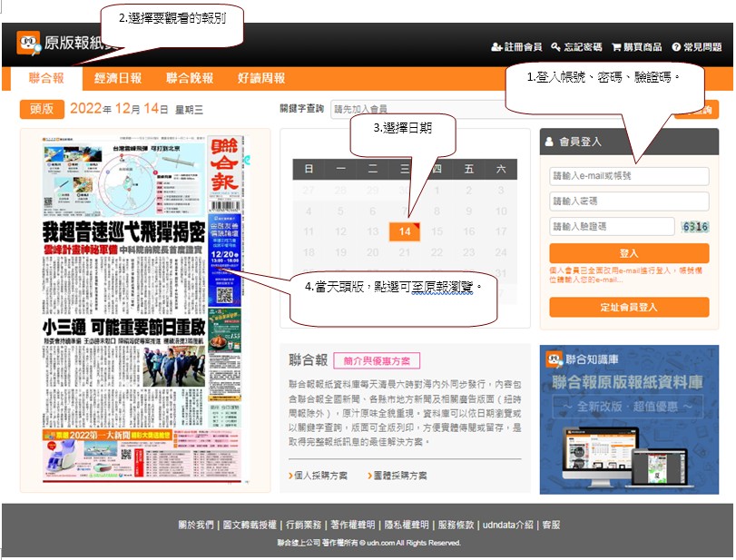
Task: Select date 21 in the calendar
Action: pyautogui.click(x=405, y=252)
